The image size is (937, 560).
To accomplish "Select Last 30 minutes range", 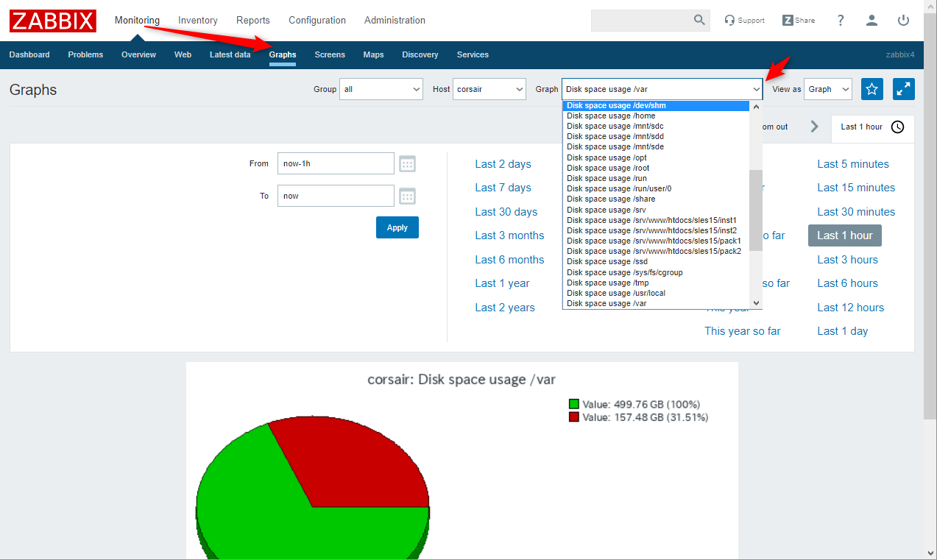I will pos(856,212).
